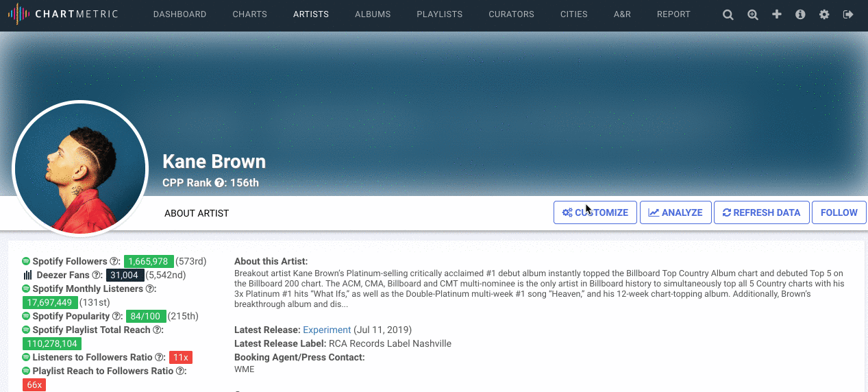
Task: Click Spotify icon beside Listeners to Followers Ratio
Action: 26,357
